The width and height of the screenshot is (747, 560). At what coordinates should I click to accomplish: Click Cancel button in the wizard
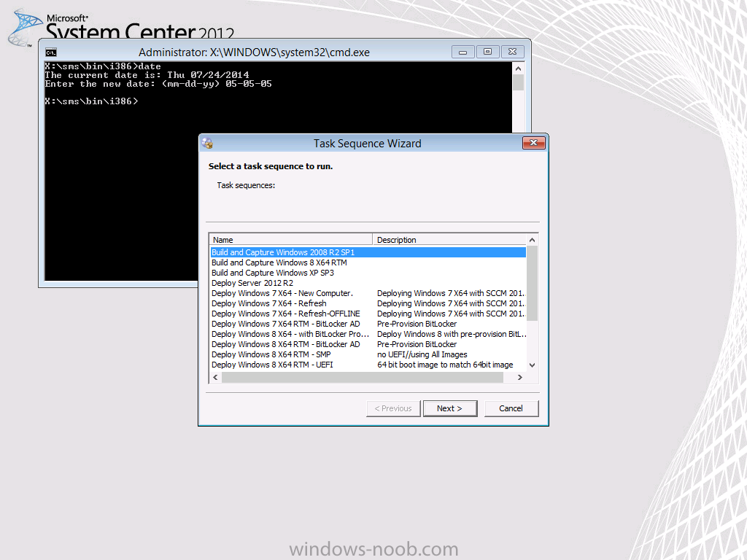point(511,408)
